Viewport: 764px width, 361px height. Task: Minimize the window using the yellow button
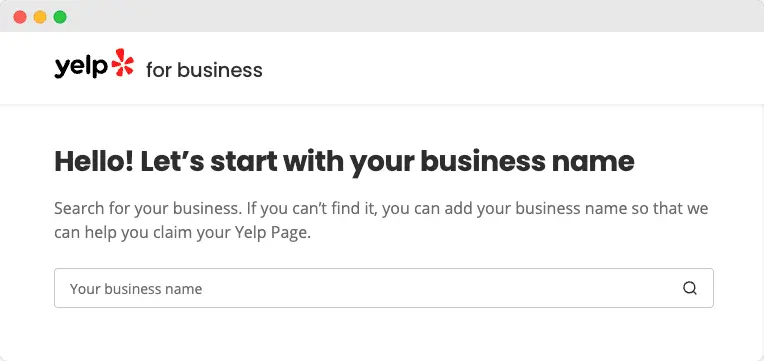pyautogui.click(x=40, y=17)
